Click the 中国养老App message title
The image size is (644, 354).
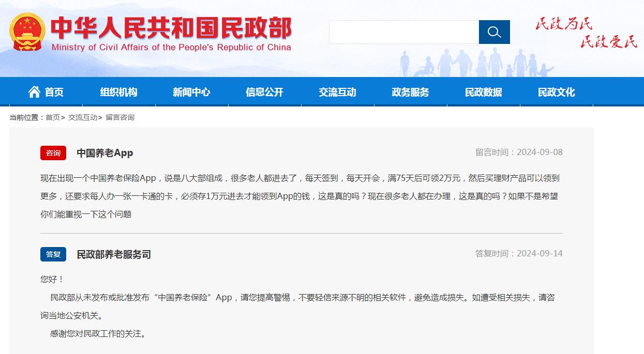tap(105, 153)
